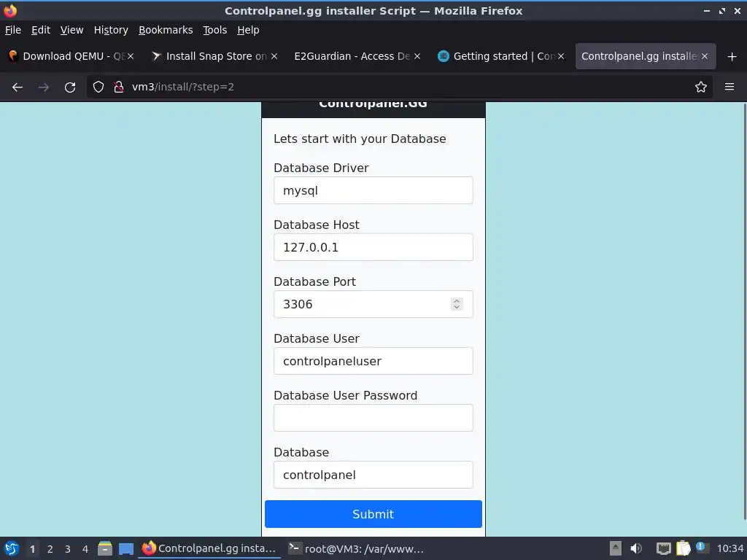This screenshot has height=560, width=747.
Task: Increase the Database Port with up arrow
Action: pyautogui.click(x=457, y=301)
